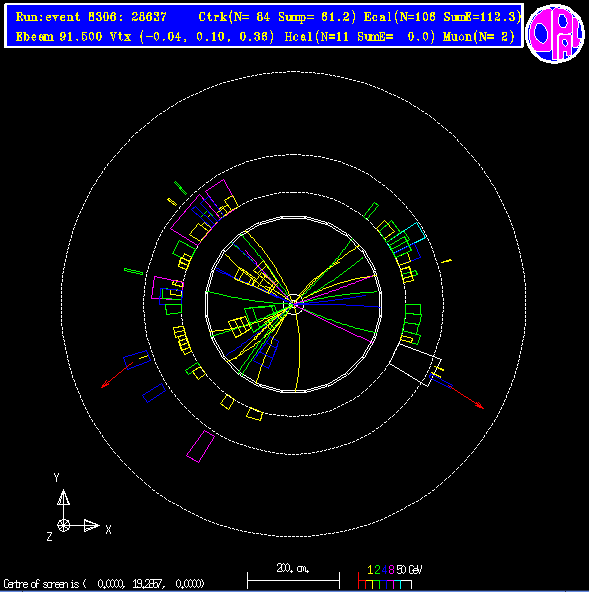Click the Ecal N=106 SumE readout
The width and height of the screenshot is (589, 592).
(x=442, y=17)
